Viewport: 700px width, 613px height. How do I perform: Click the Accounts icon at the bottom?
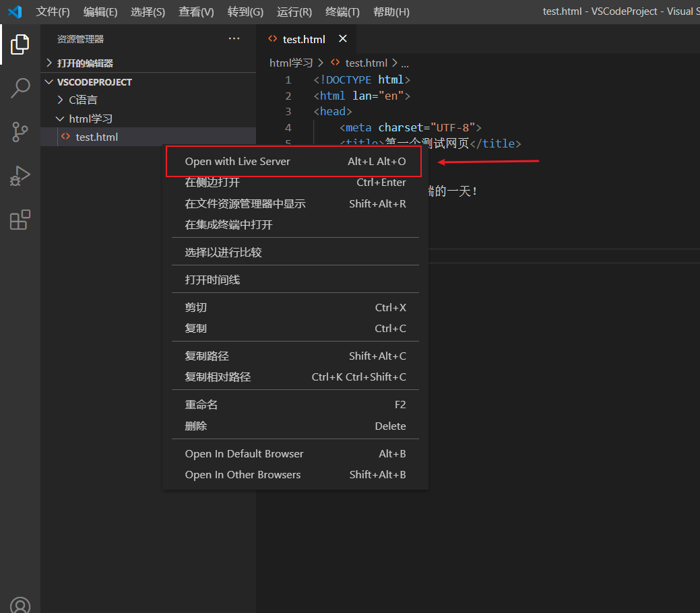(20, 604)
